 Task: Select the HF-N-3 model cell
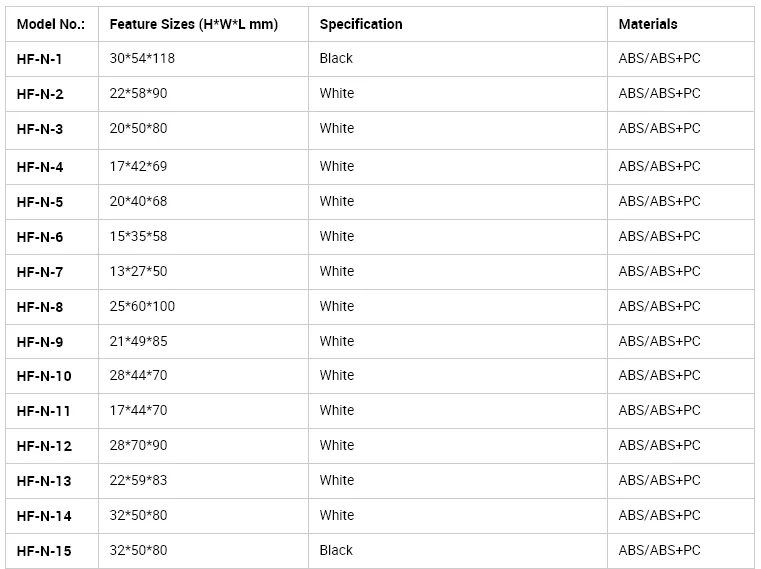point(40,129)
